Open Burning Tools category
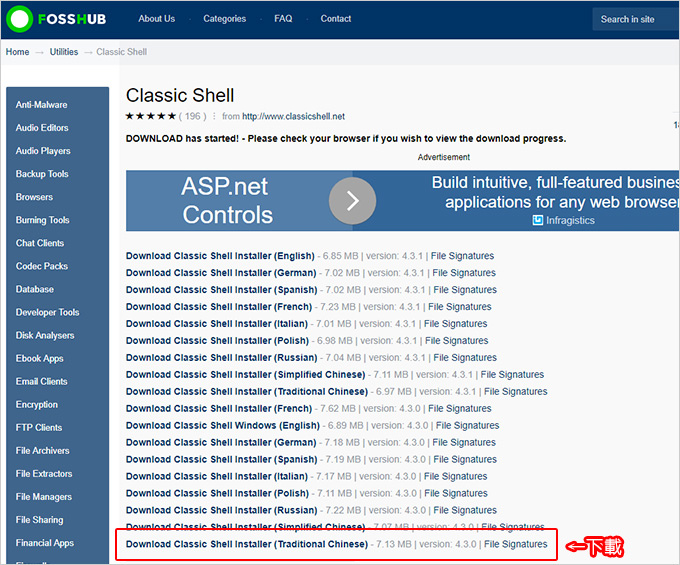Screen dimensions: 680x565 click(x=42, y=220)
